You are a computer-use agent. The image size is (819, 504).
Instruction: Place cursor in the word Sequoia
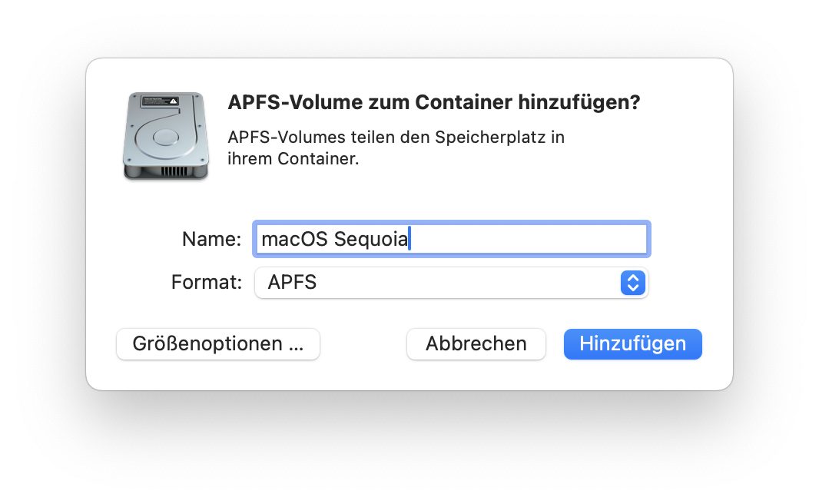pos(371,240)
